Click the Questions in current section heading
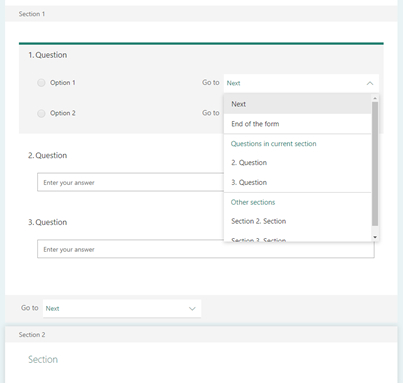The height and width of the screenshot is (383, 403). 274,144
